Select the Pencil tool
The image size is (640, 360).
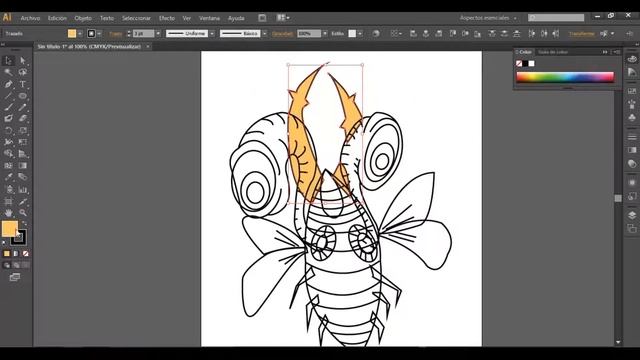coord(23,107)
